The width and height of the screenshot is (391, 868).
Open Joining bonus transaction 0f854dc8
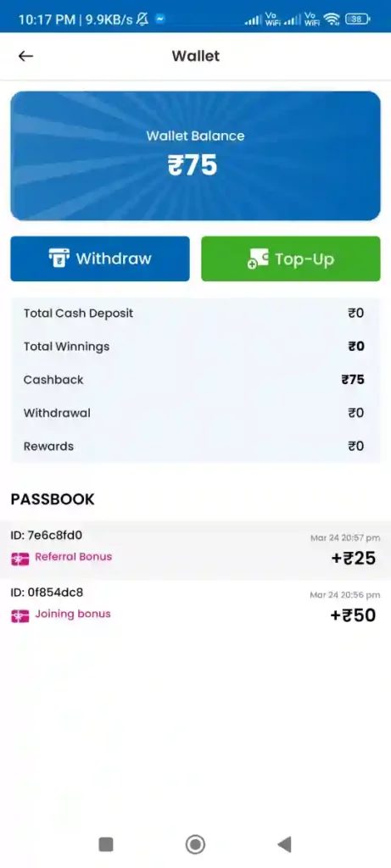coord(195,607)
